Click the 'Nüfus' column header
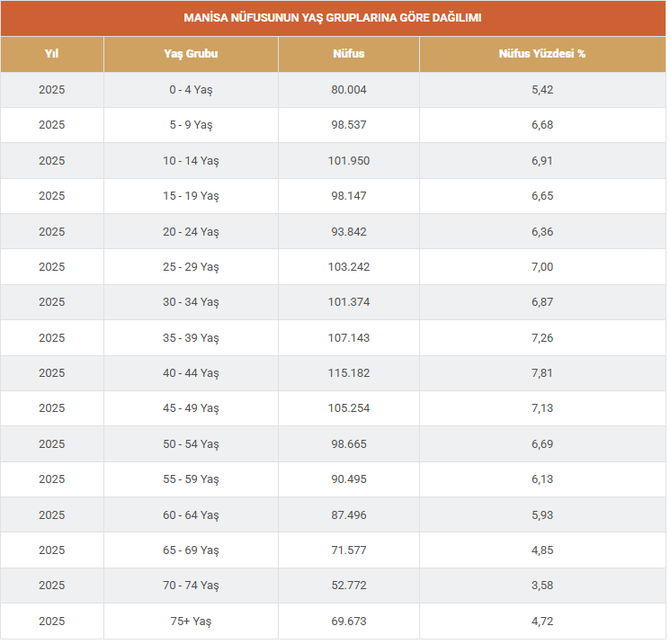Viewport: 670px width, 644px height. click(349, 54)
